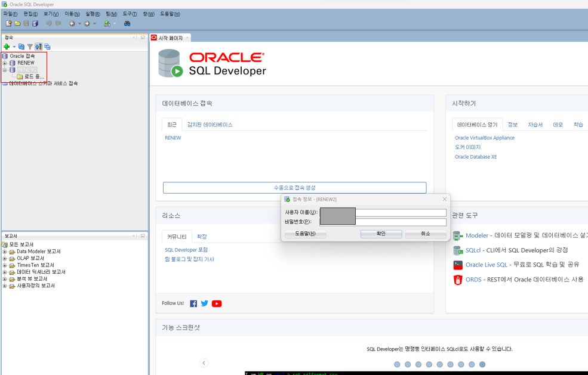Click the binoculars Find DB Object icon
The height and width of the screenshot is (375, 588).
(127, 23)
